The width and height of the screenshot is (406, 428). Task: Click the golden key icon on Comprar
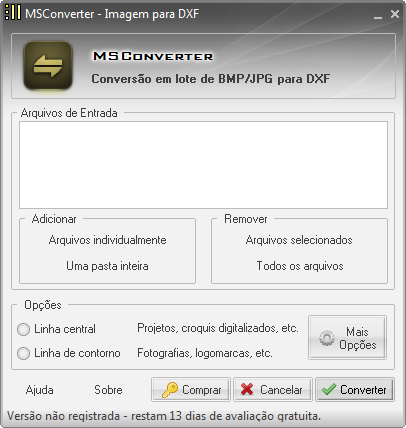click(x=170, y=390)
